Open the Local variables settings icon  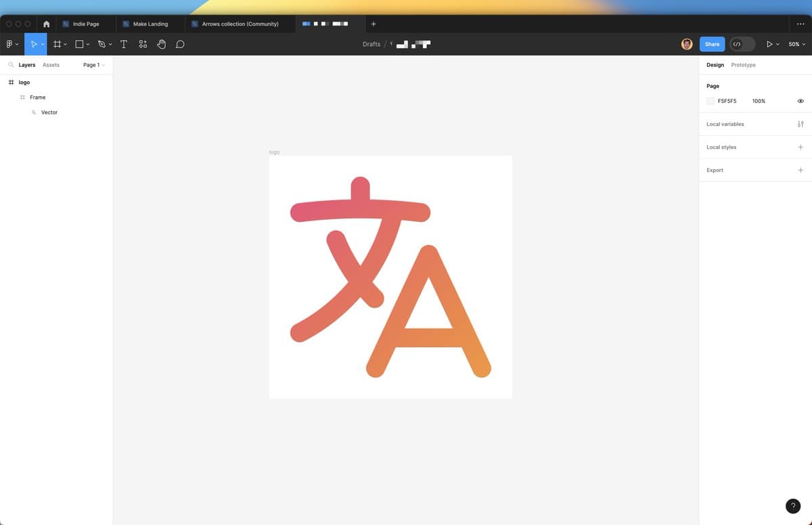click(x=800, y=124)
